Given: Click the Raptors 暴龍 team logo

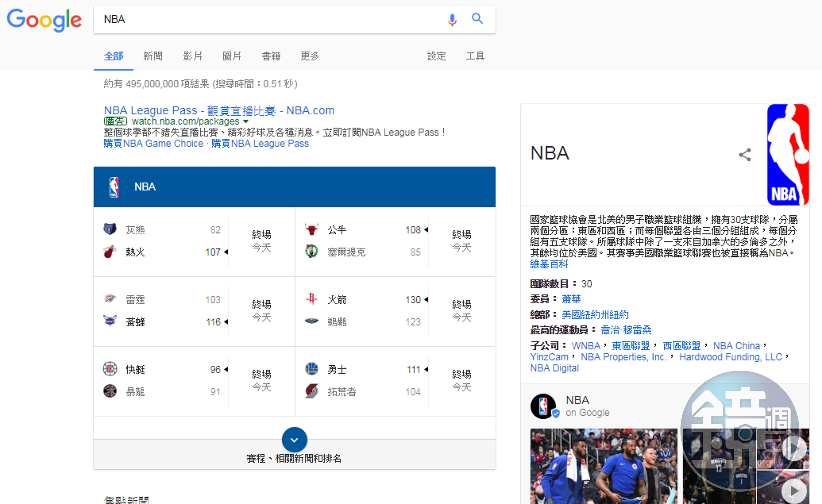Looking at the screenshot, I should [x=110, y=391].
